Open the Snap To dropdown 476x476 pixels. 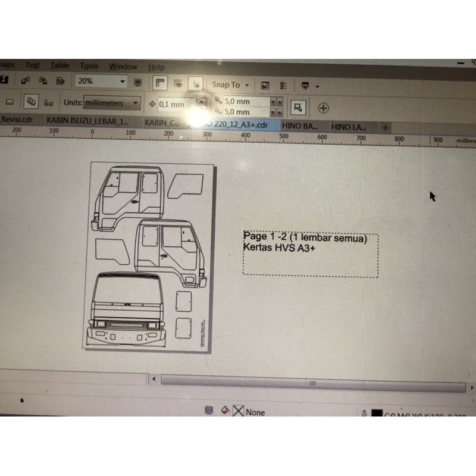(x=231, y=85)
